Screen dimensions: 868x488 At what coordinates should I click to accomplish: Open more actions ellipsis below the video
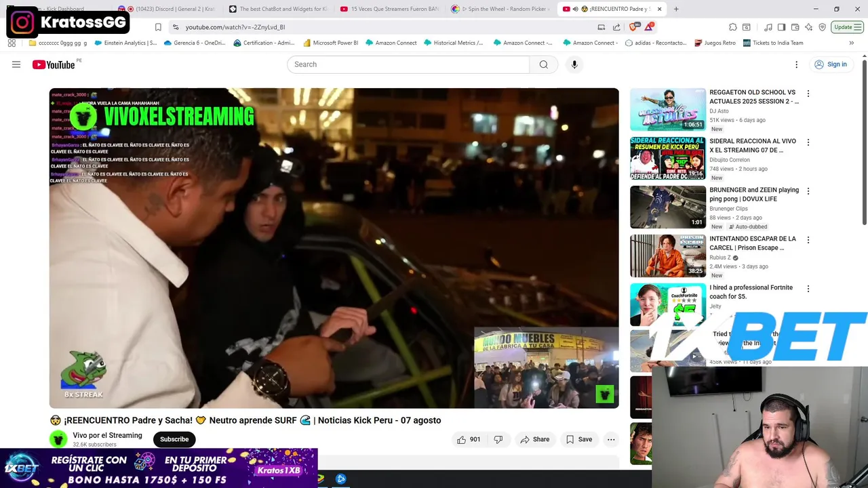point(611,439)
